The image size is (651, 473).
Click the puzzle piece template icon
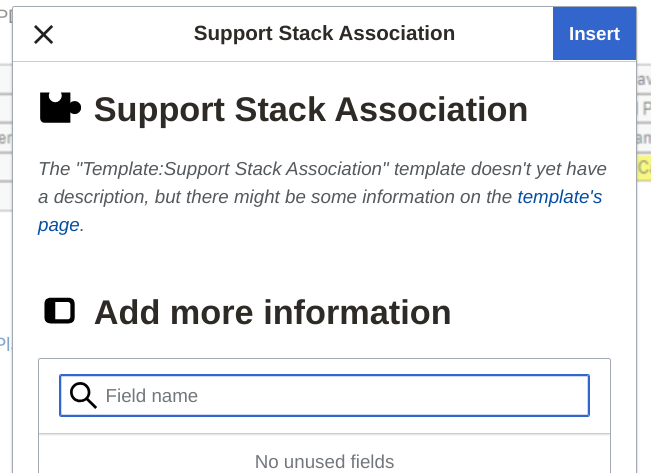click(60, 108)
